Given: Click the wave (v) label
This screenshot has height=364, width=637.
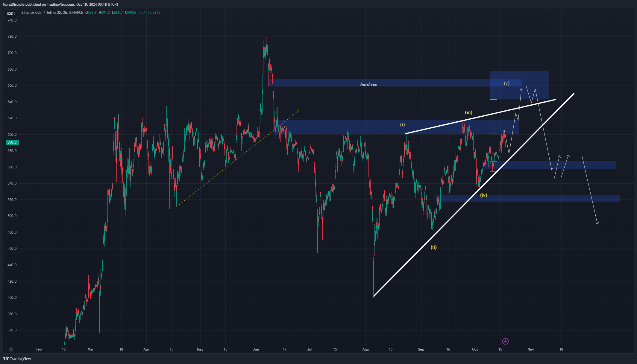Looking at the screenshot, I should 506,83.
